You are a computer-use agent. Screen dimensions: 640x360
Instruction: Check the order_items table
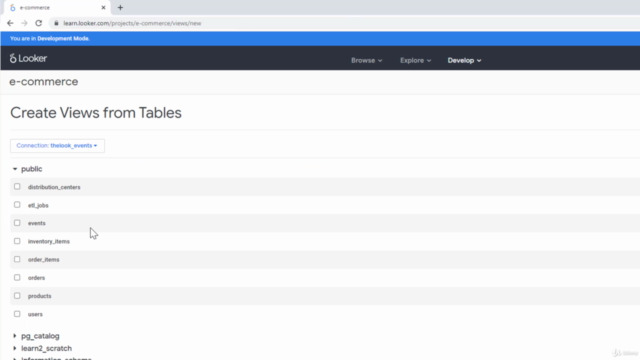pos(17,259)
